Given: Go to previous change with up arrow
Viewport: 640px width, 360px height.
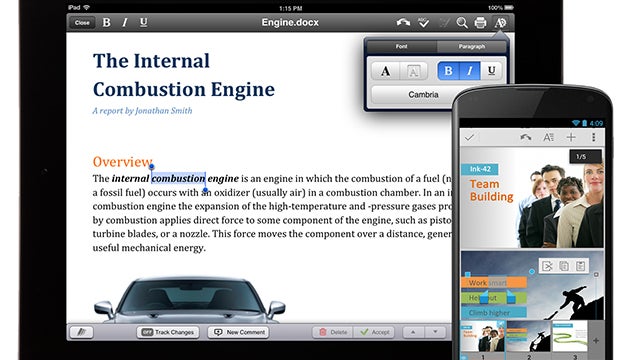Looking at the screenshot, I should pyautogui.click(x=413, y=332).
